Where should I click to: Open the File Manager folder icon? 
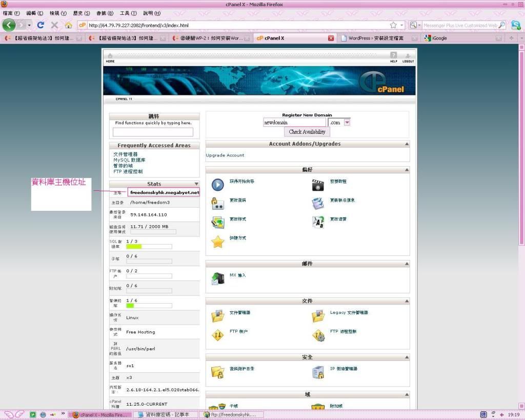click(x=217, y=316)
